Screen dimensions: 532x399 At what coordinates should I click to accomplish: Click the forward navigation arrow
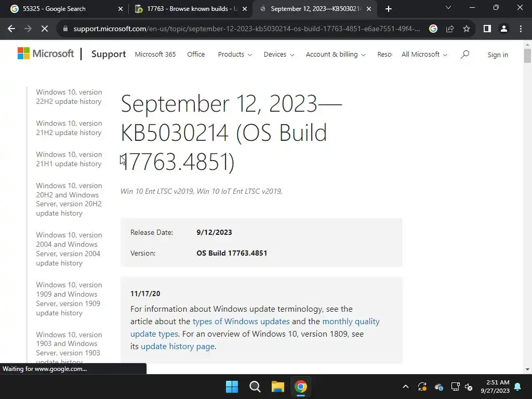[28, 29]
